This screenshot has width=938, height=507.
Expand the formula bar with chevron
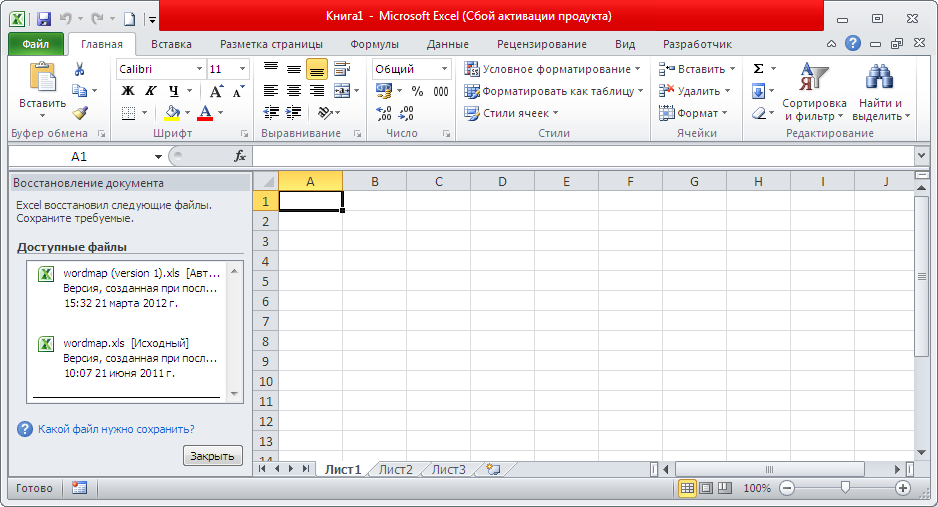(x=921, y=156)
